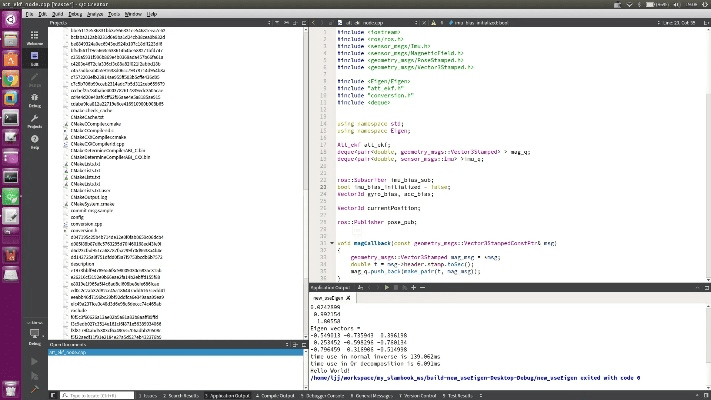Open Projects mode wrench icon
711x400 pixels.
coord(35,121)
